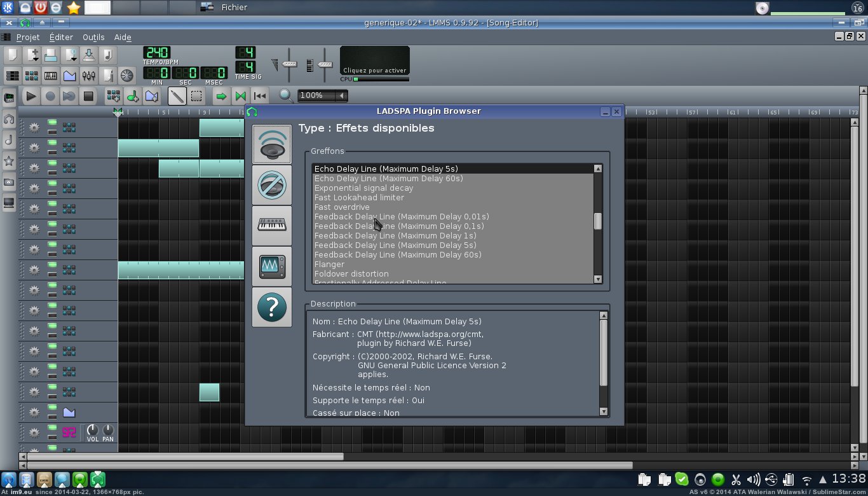This screenshot has height=496, width=868.
Task: Create a new project with the blank page icon
Action: tap(12, 55)
